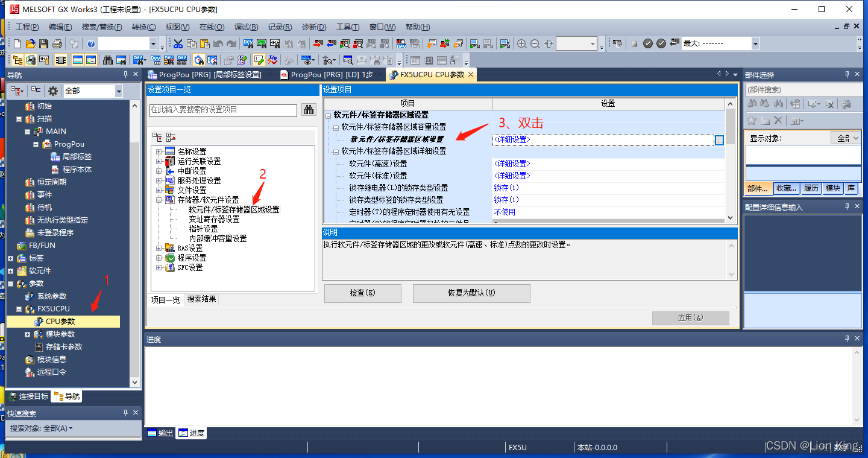868x458 pixels.
Task: Switch to the 连接目标 tab
Action: pyautogui.click(x=28, y=396)
